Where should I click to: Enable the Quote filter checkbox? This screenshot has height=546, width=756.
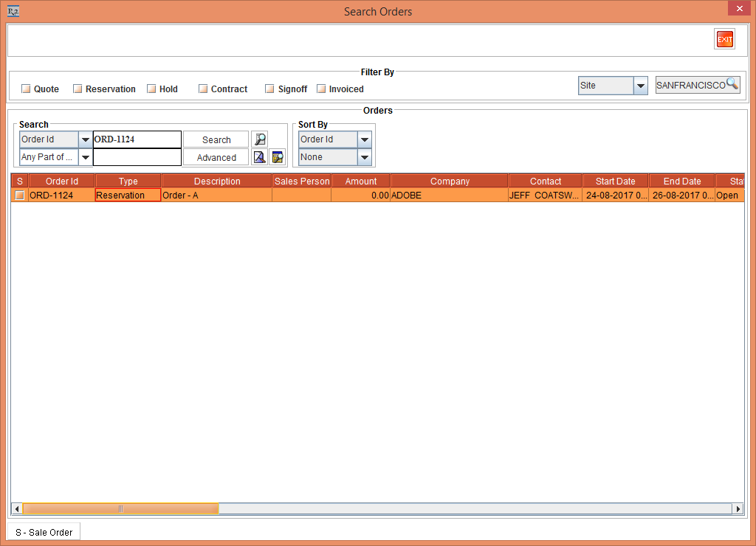(26, 89)
